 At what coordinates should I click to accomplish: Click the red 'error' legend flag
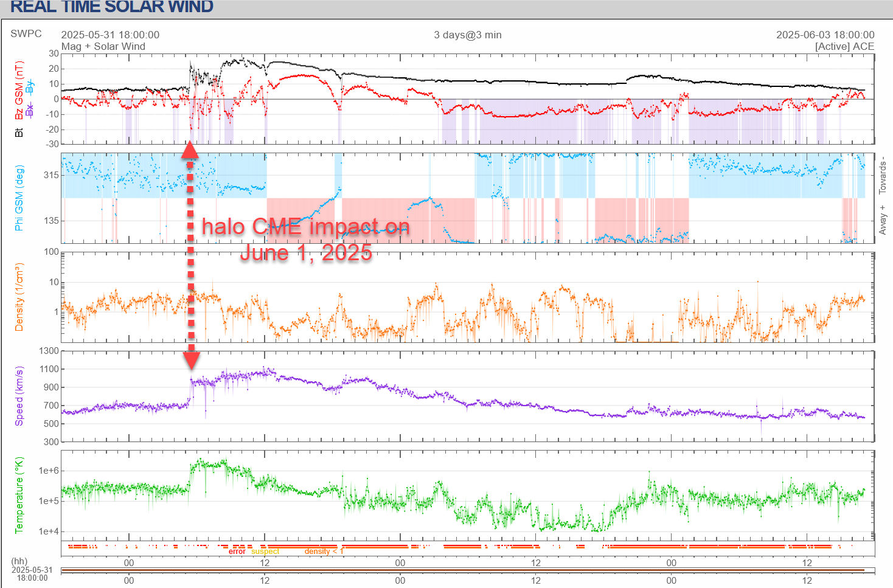237,552
